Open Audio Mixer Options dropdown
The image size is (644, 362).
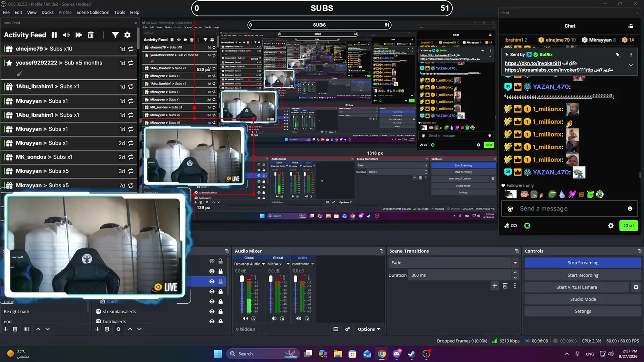(x=369, y=329)
